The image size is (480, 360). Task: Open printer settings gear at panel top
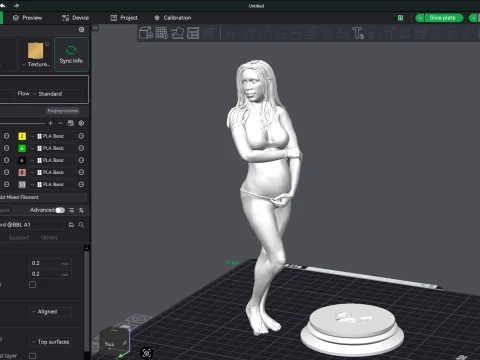pos(81,30)
